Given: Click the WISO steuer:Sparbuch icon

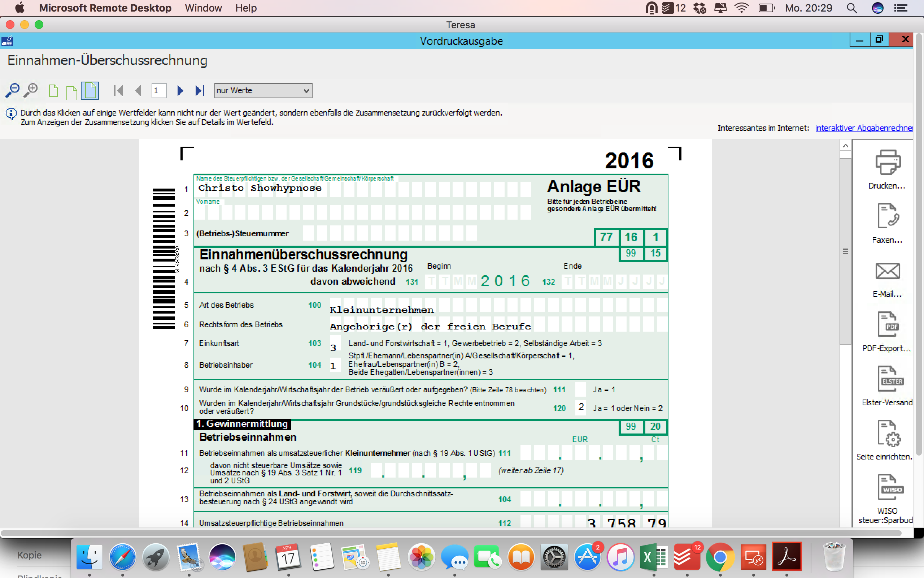Looking at the screenshot, I should (890, 487).
